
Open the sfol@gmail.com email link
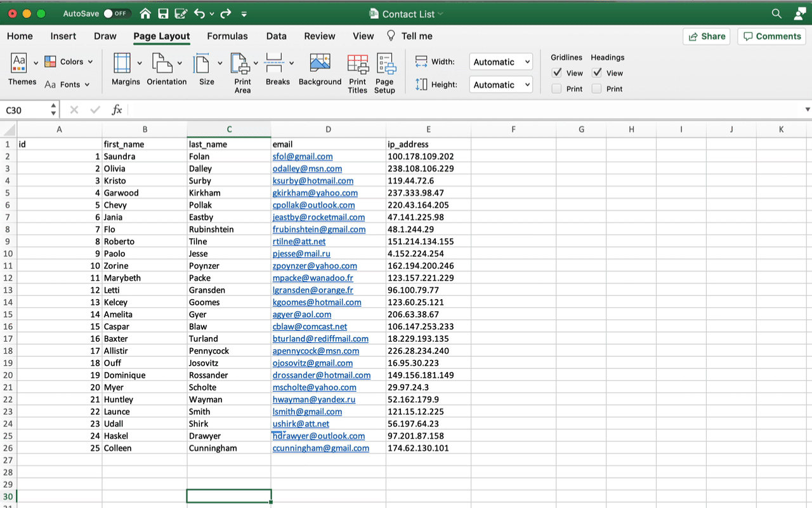303,156
